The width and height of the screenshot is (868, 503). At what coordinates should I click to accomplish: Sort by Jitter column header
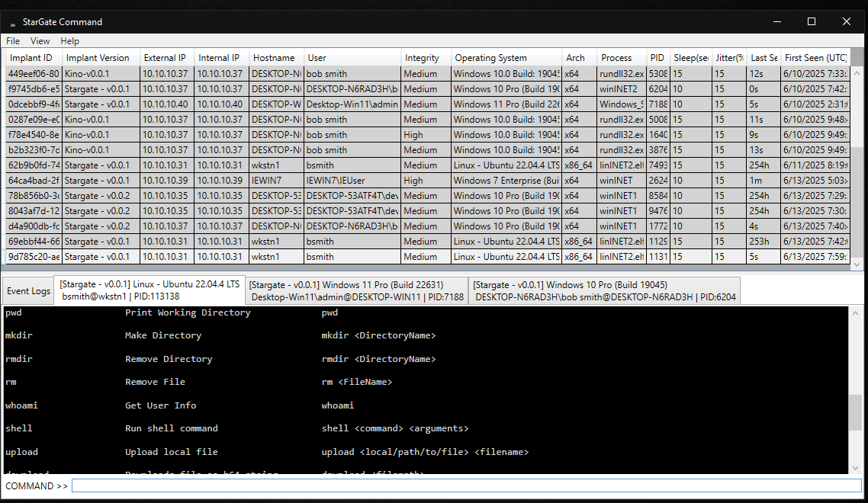click(729, 58)
